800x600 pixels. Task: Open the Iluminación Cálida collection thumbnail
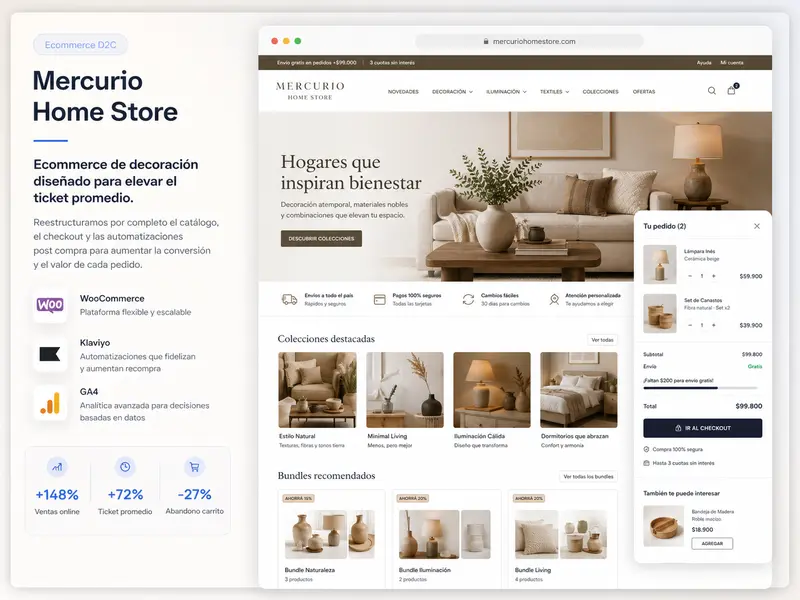pyautogui.click(x=492, y=390)
